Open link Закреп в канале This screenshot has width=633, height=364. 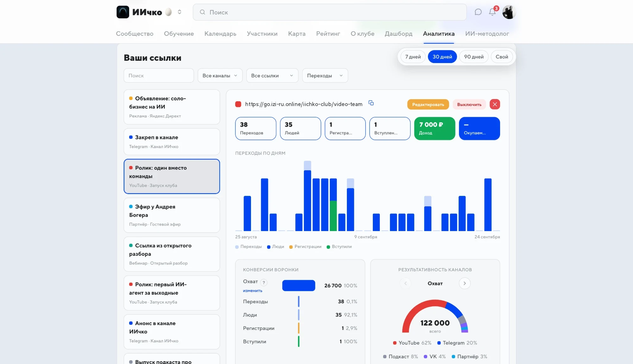tap(172, 141)
